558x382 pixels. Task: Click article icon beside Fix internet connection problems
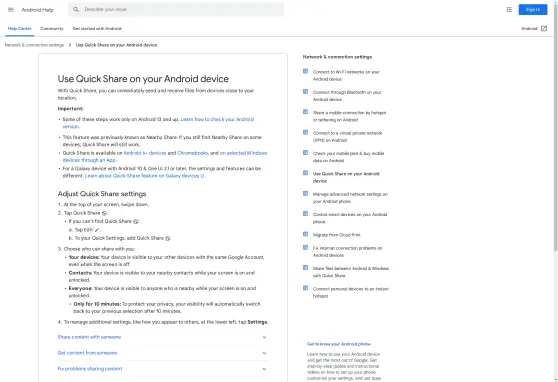305,247
